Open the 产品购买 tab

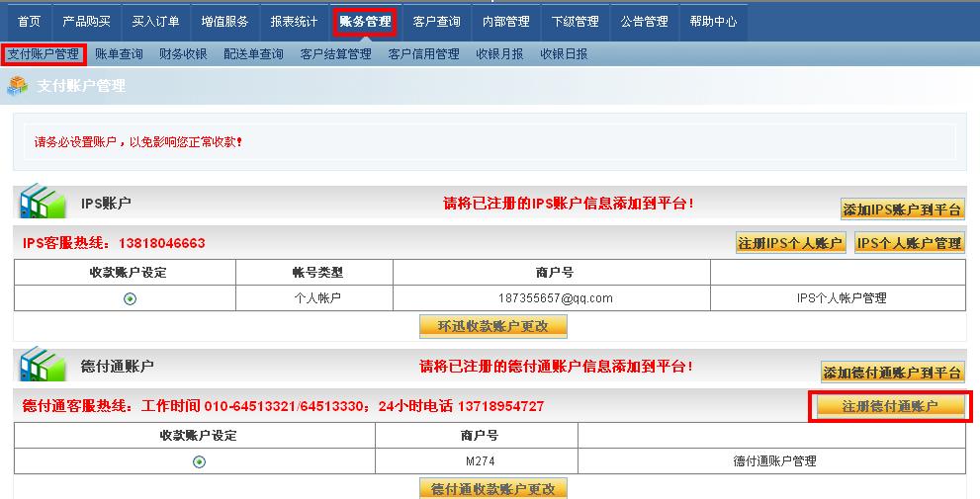[x=86, y=22]
